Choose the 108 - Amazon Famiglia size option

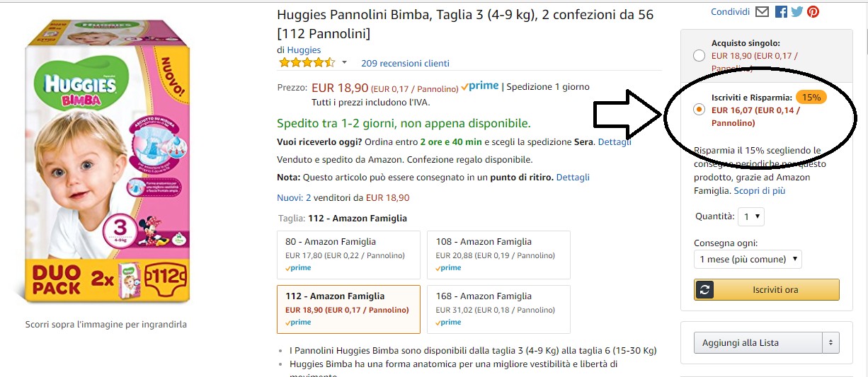pyautogui.click(x=498, y=255)
